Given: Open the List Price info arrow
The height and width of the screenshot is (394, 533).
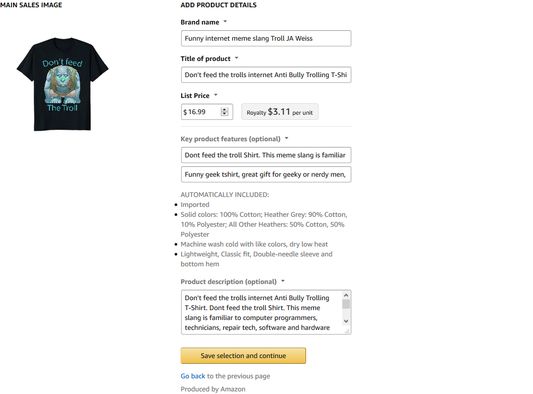Looking at the screenshot, I should tap(216, 95).
